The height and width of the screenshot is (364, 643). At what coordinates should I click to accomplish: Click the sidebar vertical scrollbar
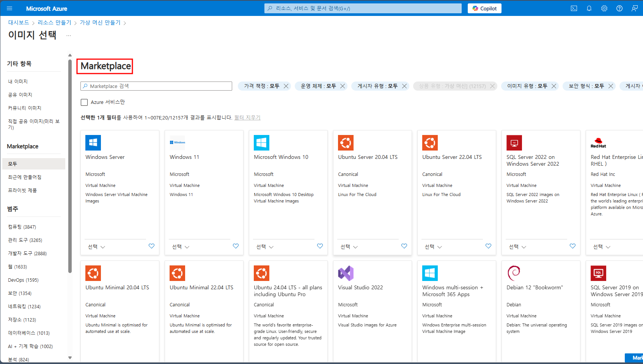coord(70,166)
